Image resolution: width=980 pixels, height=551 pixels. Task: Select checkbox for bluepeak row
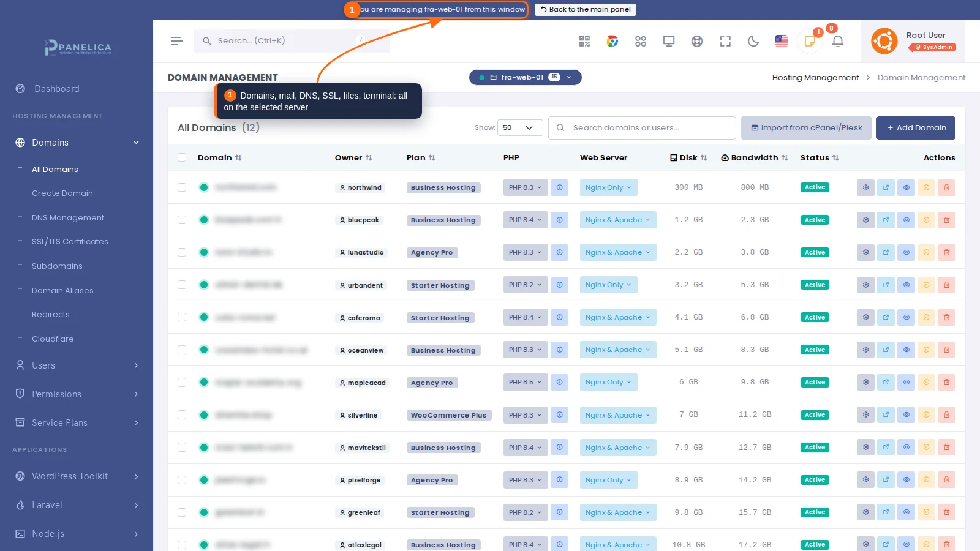pos(182,220)
